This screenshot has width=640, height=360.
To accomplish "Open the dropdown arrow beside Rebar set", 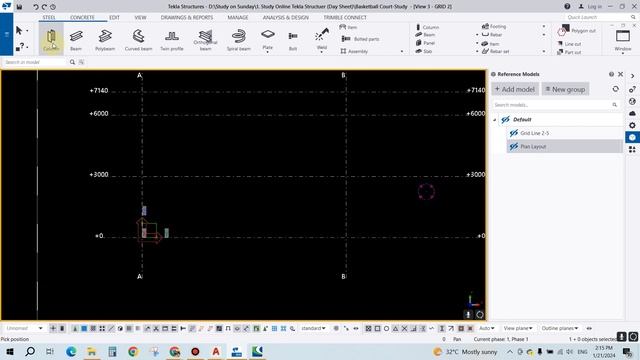I will click(x=544, y=51).
